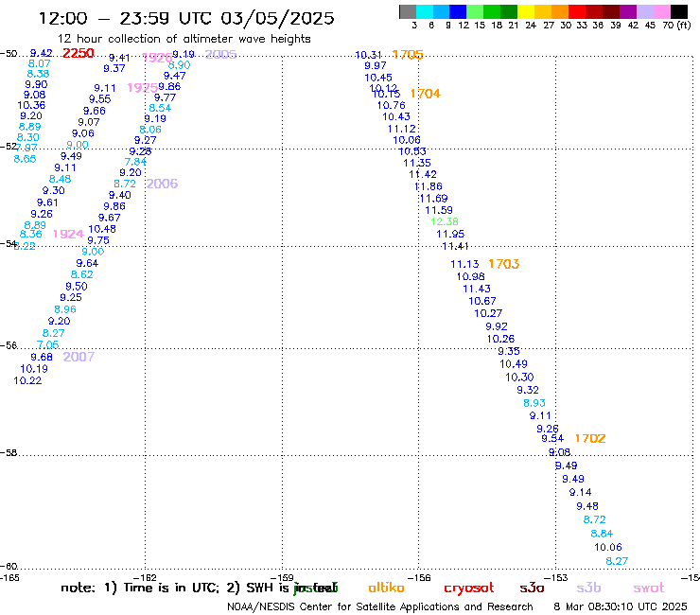This screenshot has height=615, width=700.
Task: Select the 8 Mar 08:30:10 UTC timestamp
Action: click(621, 606)
